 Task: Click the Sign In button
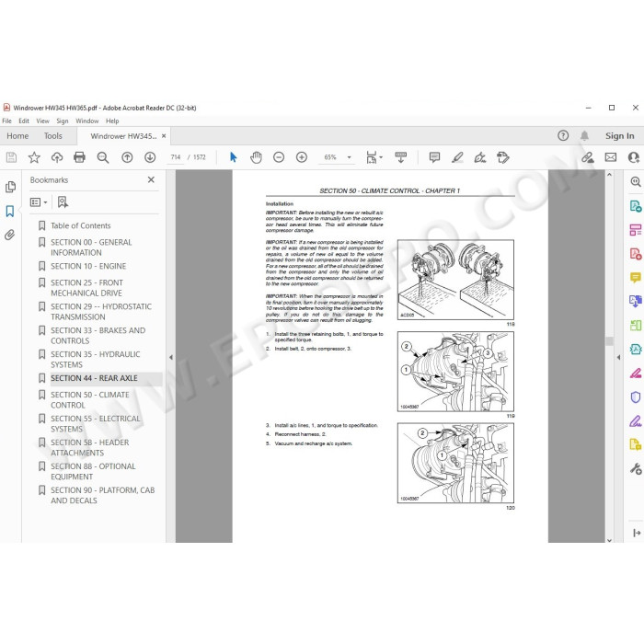[619, 136]
